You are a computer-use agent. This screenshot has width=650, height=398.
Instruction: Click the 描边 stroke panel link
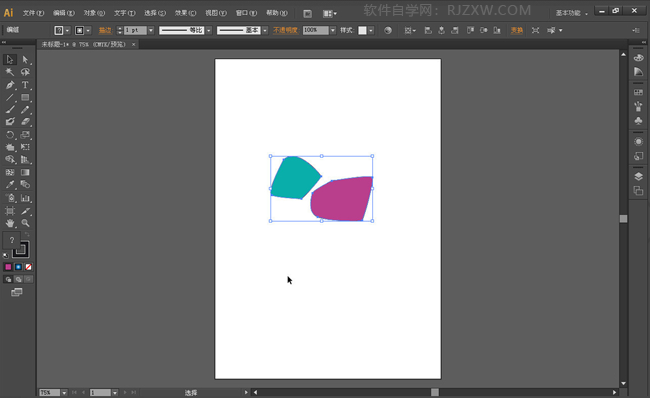(x=105, y=30)
